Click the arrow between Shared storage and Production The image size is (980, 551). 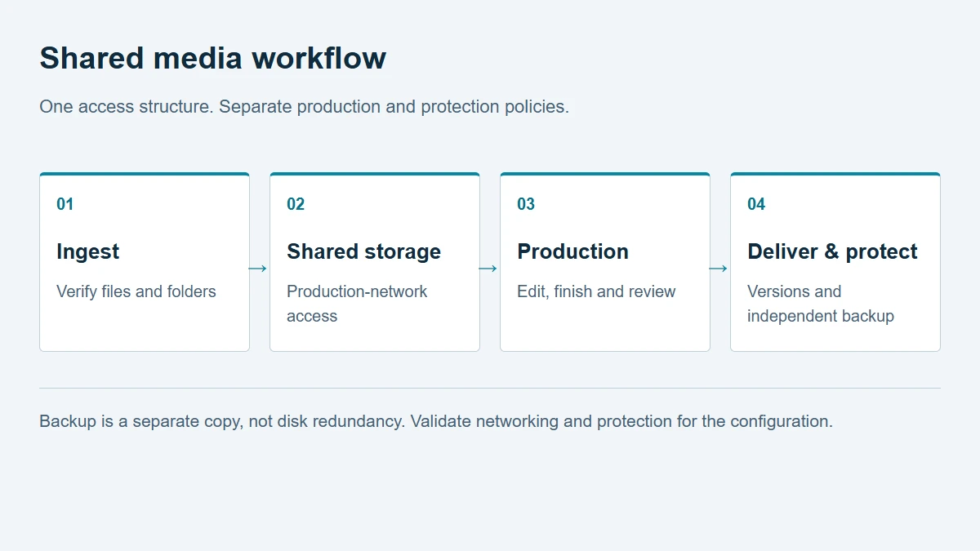[x=488, y=269]
